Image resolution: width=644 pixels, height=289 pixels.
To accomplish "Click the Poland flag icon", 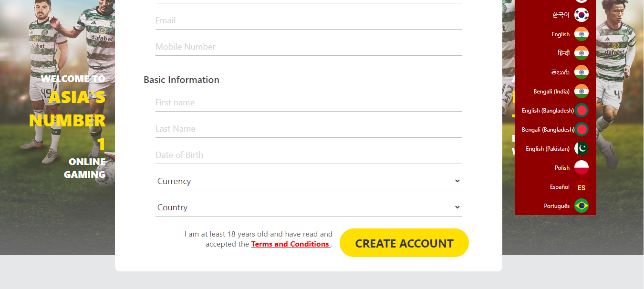I will (581, 167).
